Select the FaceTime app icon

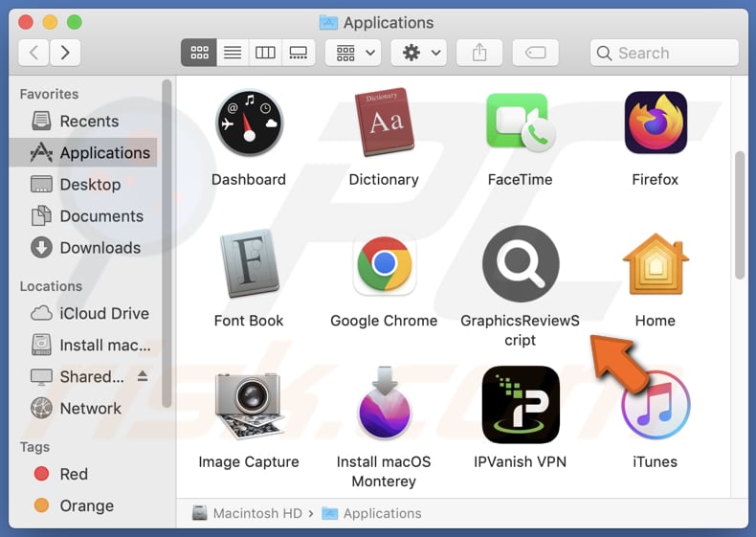coord(520,123)
